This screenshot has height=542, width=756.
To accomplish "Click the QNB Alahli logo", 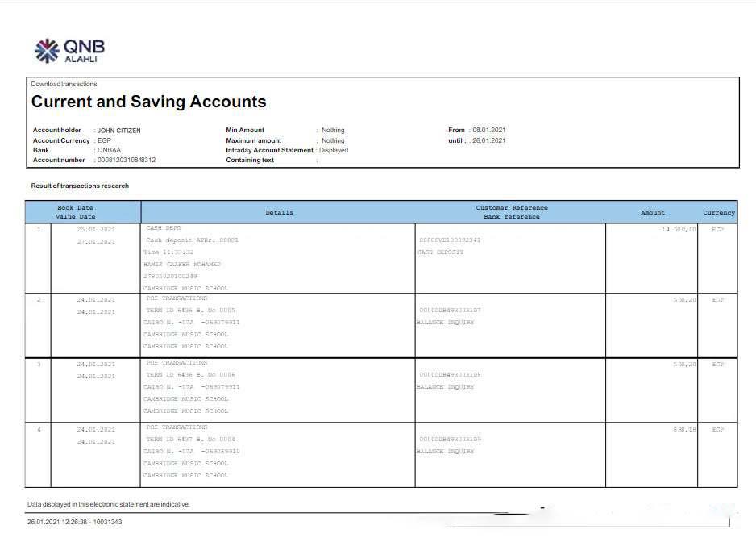I will click(70, 51).
